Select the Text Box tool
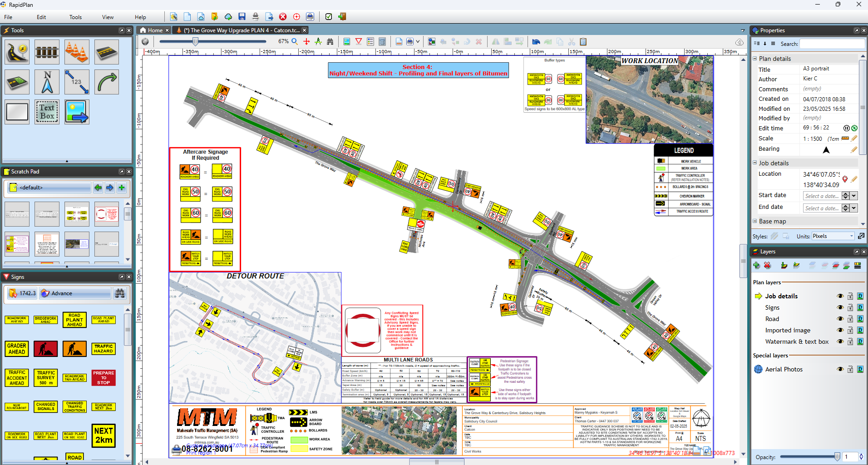 (x=47, y=112)
